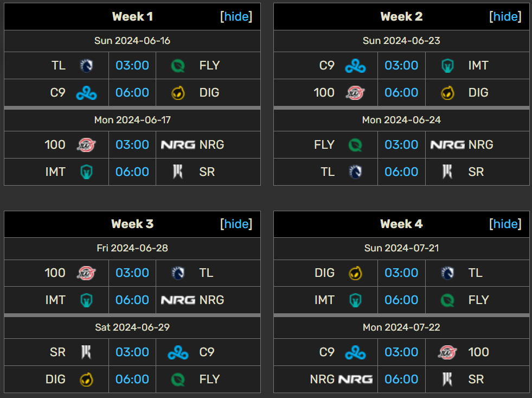Click 100 Thieves logo in Week 3

point(86,273)
